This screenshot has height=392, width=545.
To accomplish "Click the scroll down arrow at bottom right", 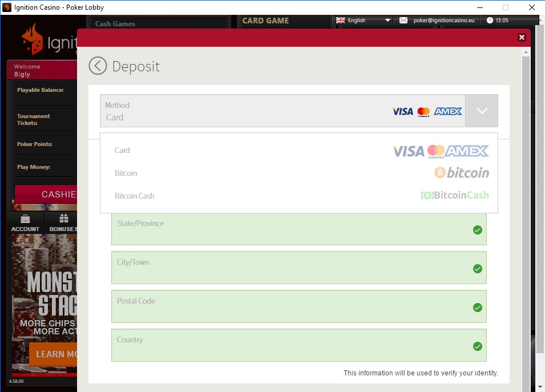I will coord(540,386).
